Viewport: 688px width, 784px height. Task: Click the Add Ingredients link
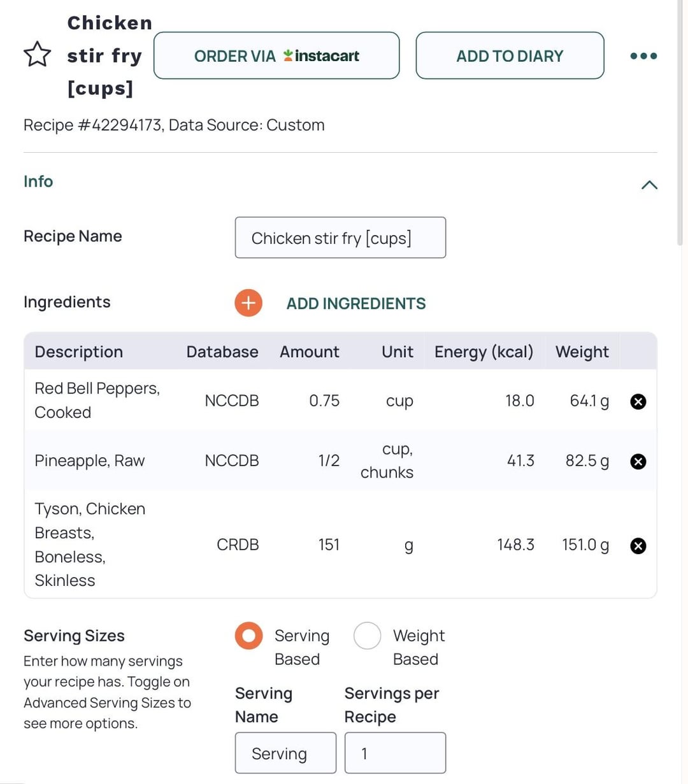pos(356,304)
